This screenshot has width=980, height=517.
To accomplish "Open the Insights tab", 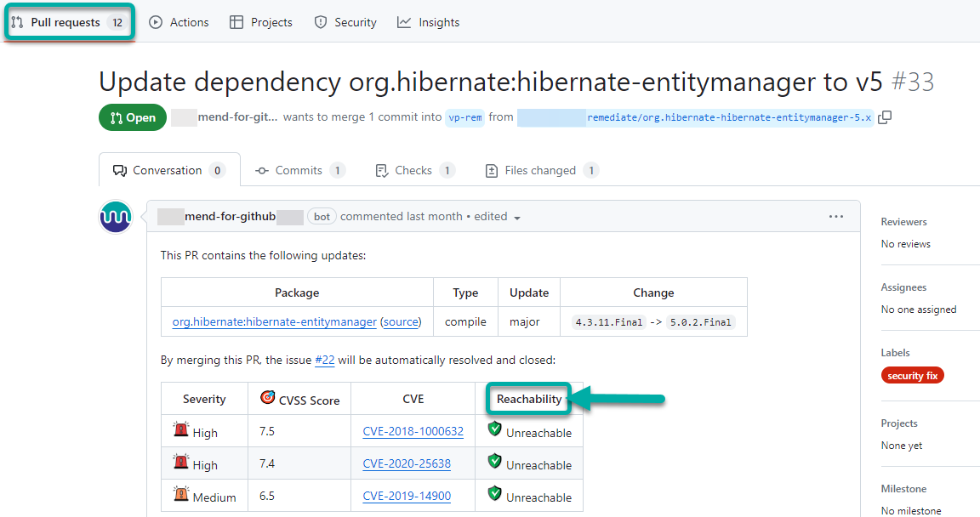I will coord(429,23).
